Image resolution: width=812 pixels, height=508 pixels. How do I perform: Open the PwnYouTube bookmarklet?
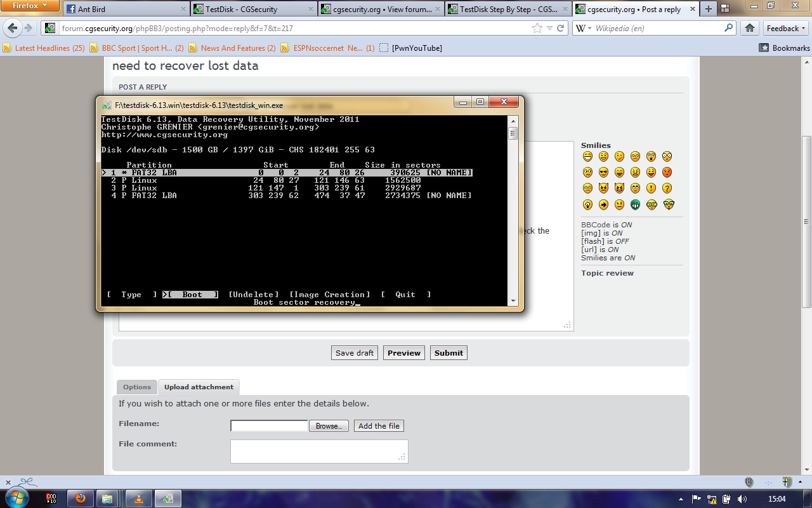(410, 48)
